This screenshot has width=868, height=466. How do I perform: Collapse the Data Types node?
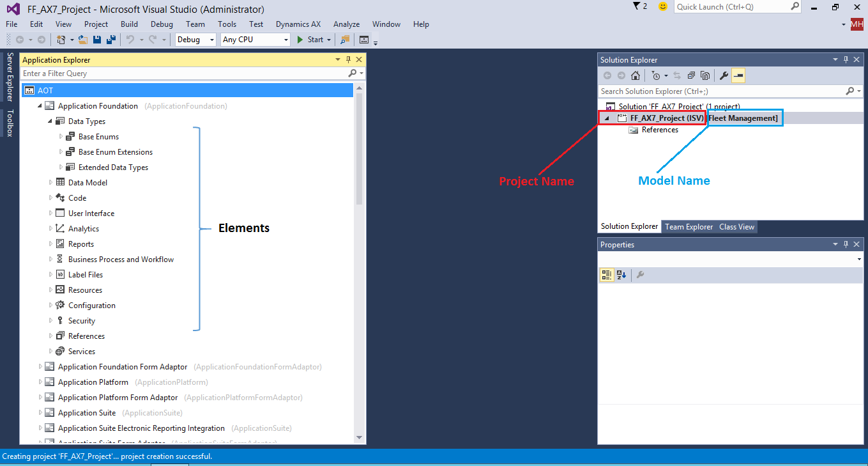point(50,121)
